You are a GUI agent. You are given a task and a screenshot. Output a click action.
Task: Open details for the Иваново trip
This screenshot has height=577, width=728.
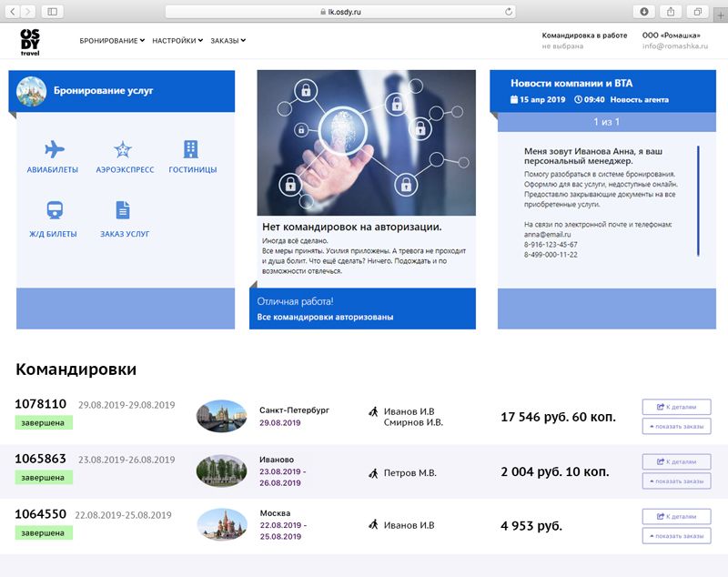click(676, 461)
